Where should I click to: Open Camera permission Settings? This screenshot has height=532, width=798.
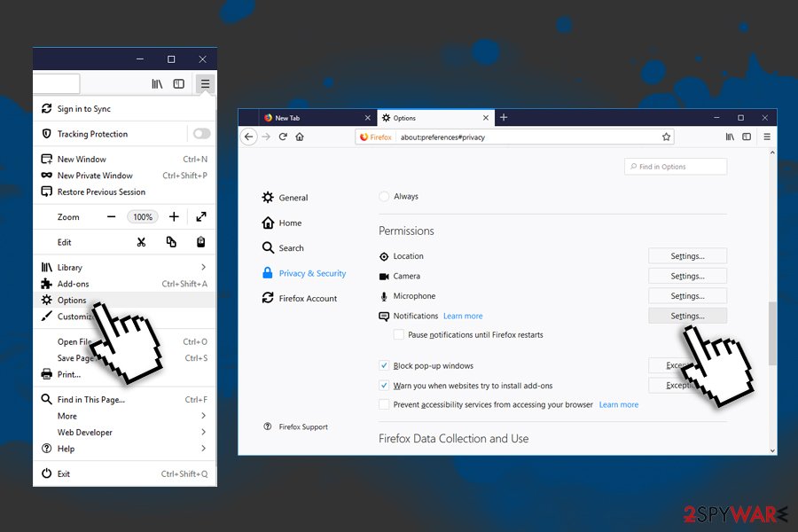687,276
